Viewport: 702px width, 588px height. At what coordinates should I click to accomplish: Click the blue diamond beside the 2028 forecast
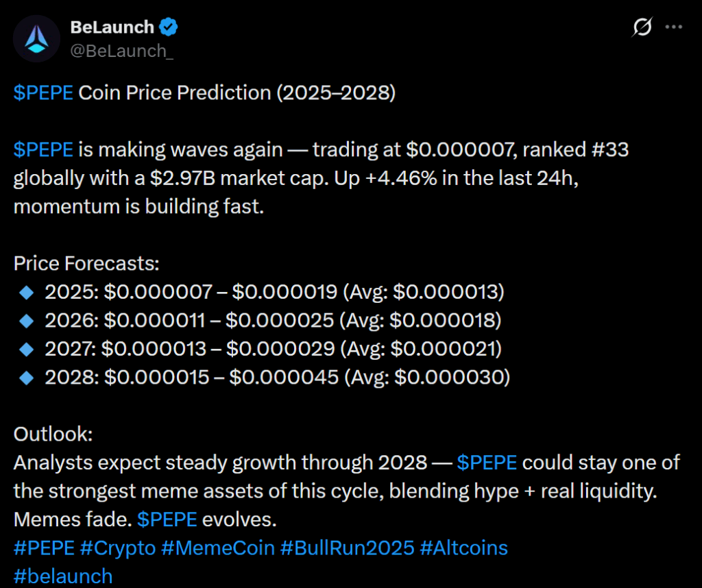coord(27,378)
